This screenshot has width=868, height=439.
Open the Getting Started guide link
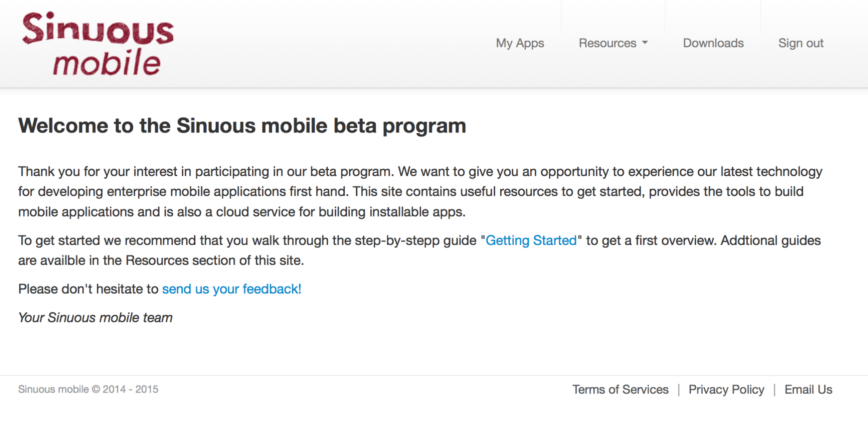531,240
